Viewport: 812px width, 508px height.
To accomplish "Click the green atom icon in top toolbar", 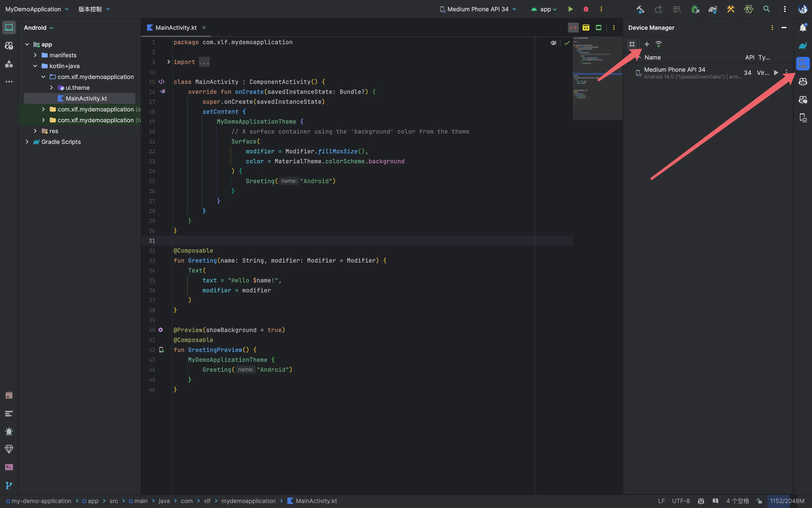I will [748, 9].
